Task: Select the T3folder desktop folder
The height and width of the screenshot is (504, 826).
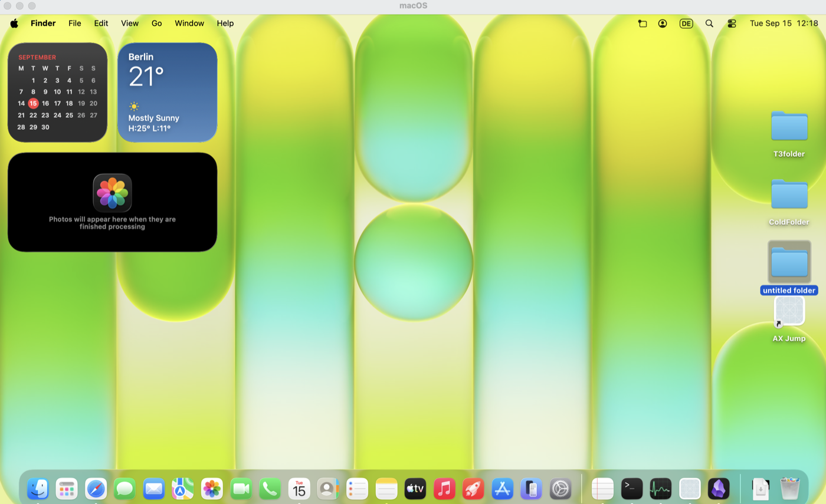Action: coord(789,126)
